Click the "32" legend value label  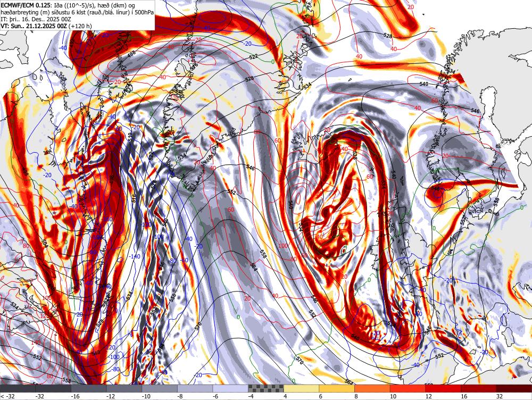click(500, 396)
